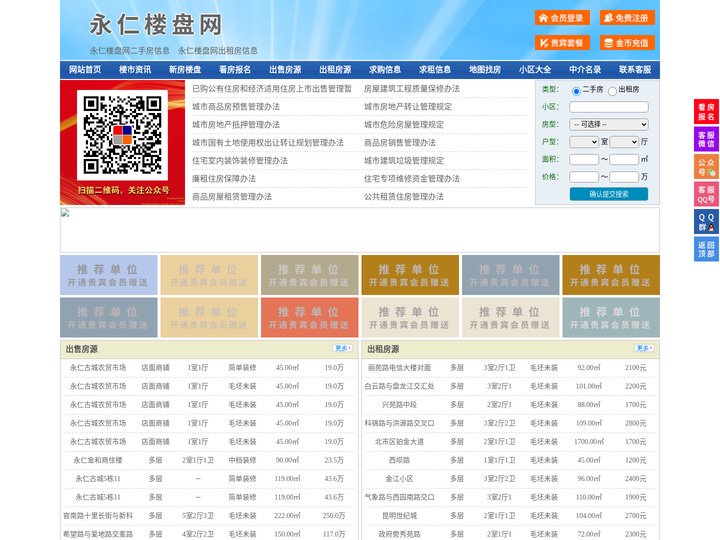720x540 pixels.
Task: Open 出售房源 navigation item
Action: point(285,70)
